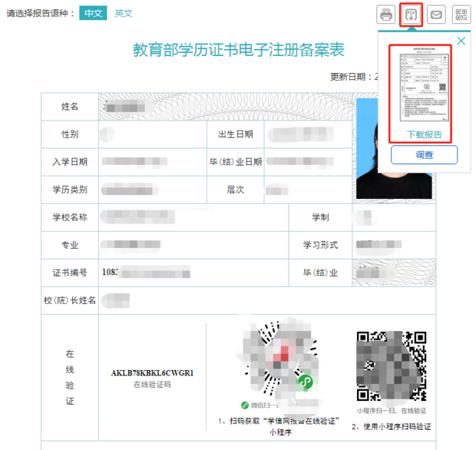Click the 在线验证码 caption
The height and width of the screenshot is (450, 476).
tap(152, 385)
